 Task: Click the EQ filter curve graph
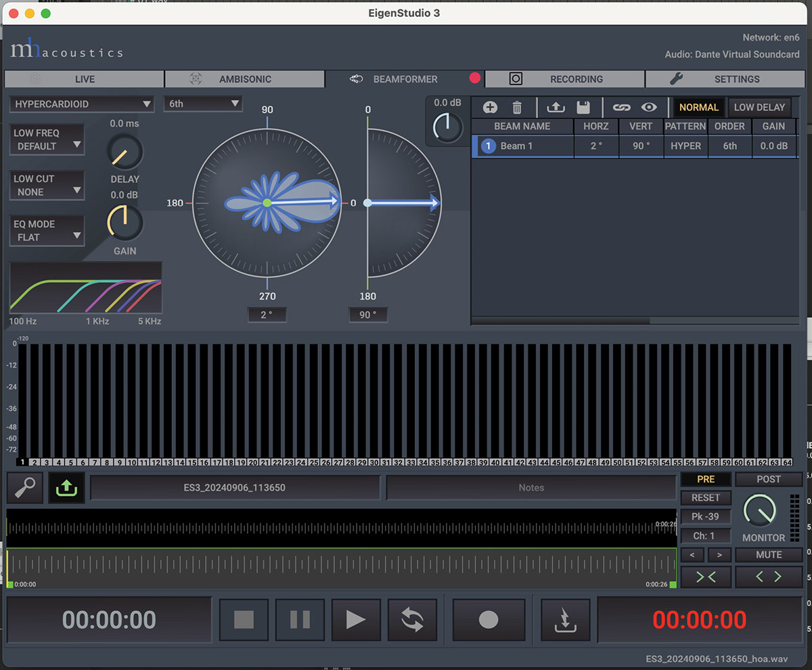pos(86,288)
